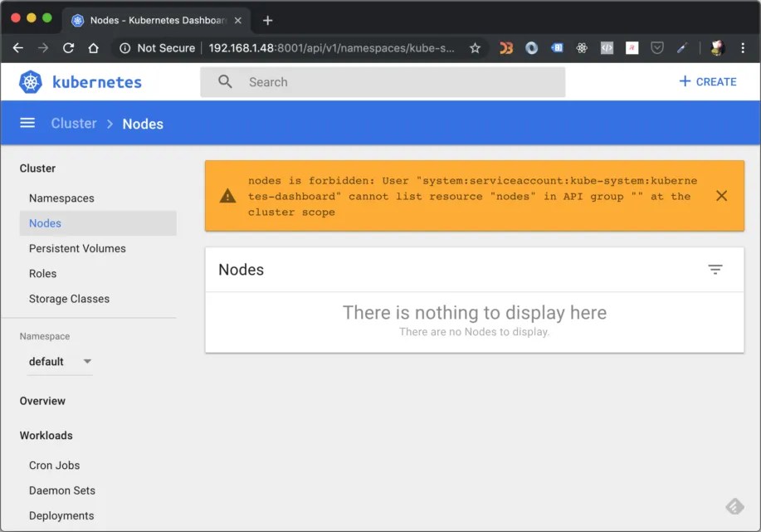
Task: Click the bookmark star in the address bar
Action: point(474,48)
